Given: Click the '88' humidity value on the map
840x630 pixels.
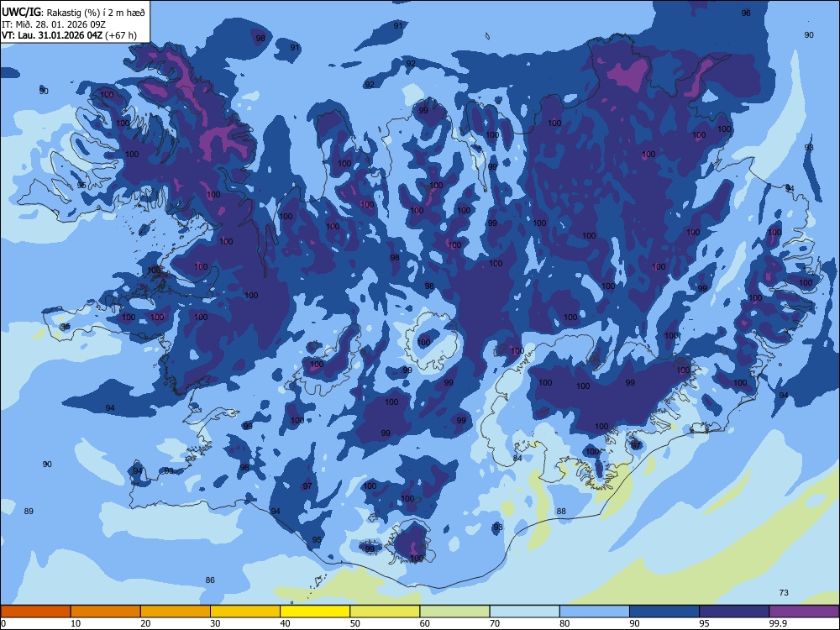Looking at the screenshot, I should [x=561, y=511].
